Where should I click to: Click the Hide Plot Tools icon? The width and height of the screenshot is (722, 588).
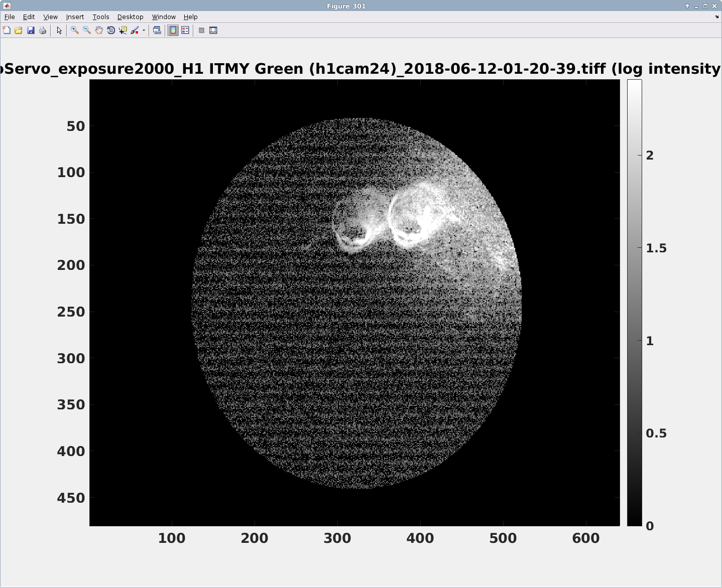tap(201, 31)
